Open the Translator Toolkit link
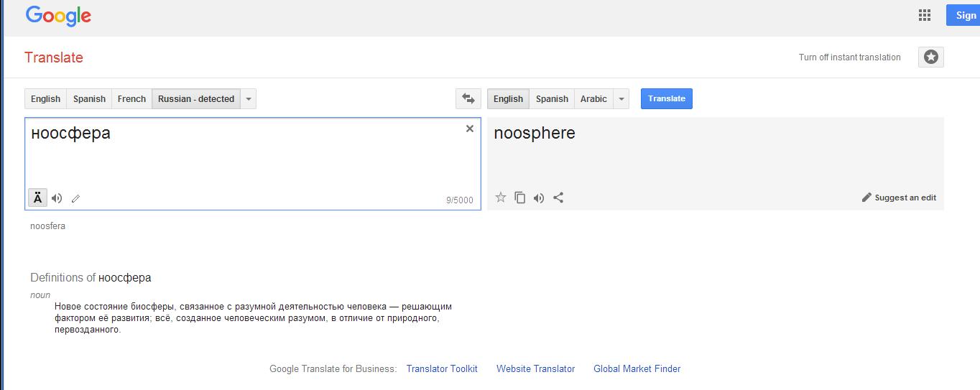Viewport: 980px width, 390px height. (442, 368)
